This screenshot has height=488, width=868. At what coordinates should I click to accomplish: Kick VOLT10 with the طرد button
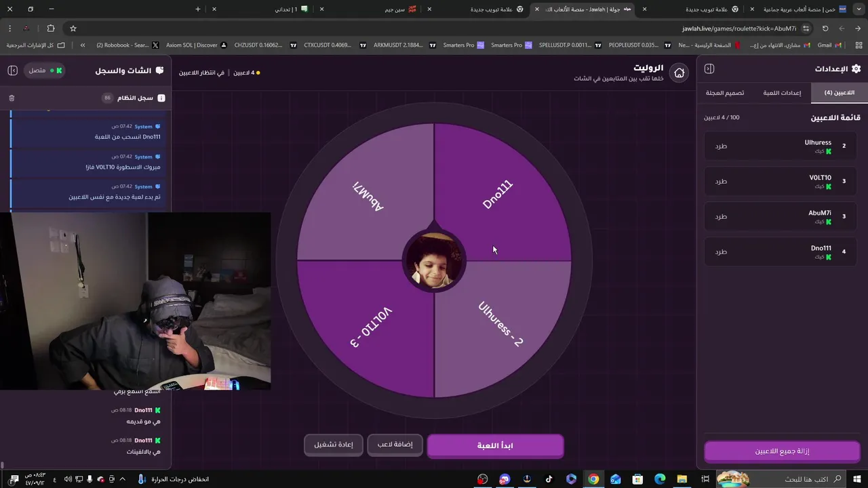pos(721,181)
